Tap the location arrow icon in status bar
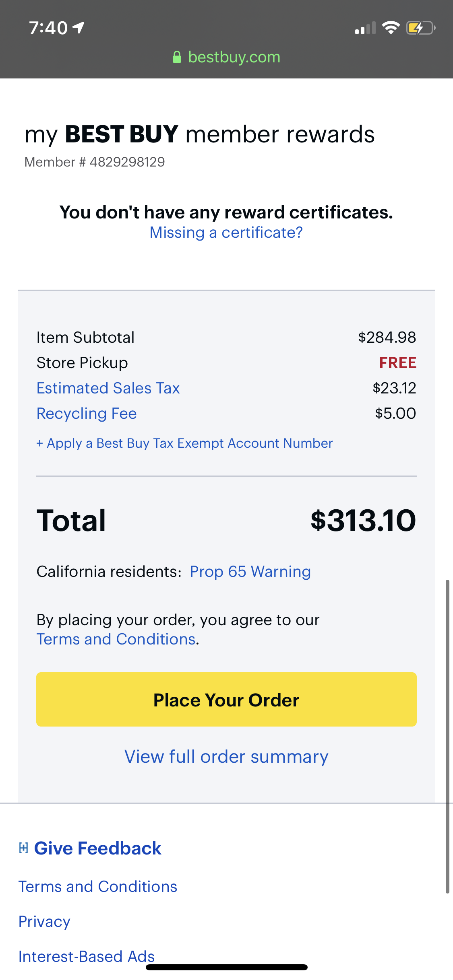Screen dimensions: 453x980 tap(78, 28)
